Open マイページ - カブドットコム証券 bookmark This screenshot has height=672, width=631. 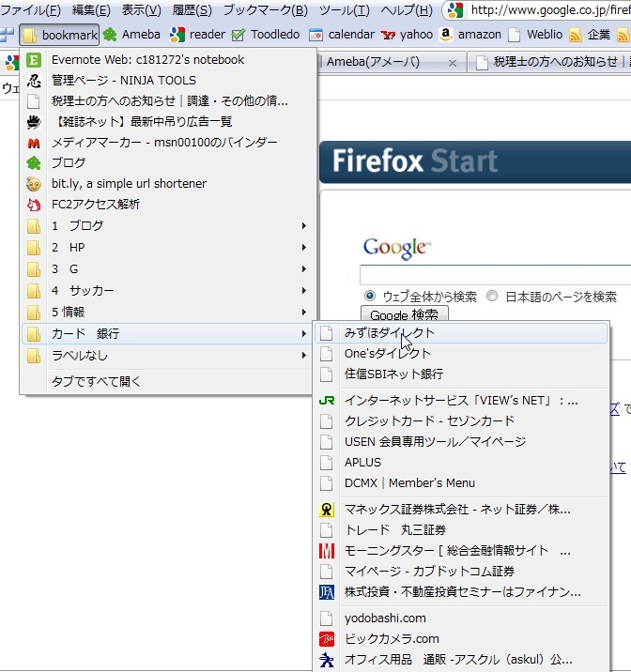pyautogui.click(x=461, y=572)
